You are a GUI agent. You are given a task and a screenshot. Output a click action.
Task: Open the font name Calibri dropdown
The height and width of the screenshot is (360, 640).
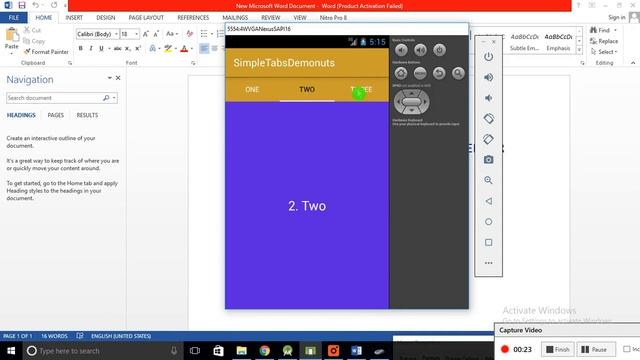pos(116,34)
